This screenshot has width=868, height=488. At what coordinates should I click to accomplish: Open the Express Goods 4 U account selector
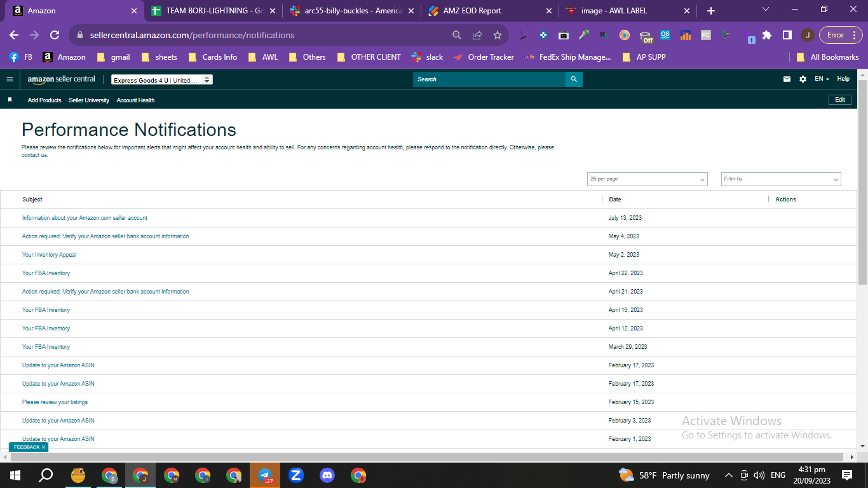point(161,80)
